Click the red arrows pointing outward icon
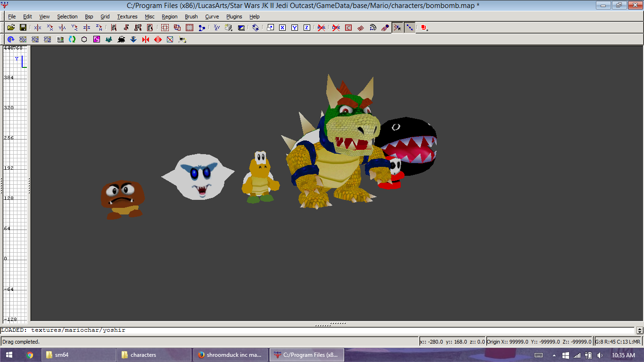This screenshot has width=644, height=362. (x=158, y=40)
